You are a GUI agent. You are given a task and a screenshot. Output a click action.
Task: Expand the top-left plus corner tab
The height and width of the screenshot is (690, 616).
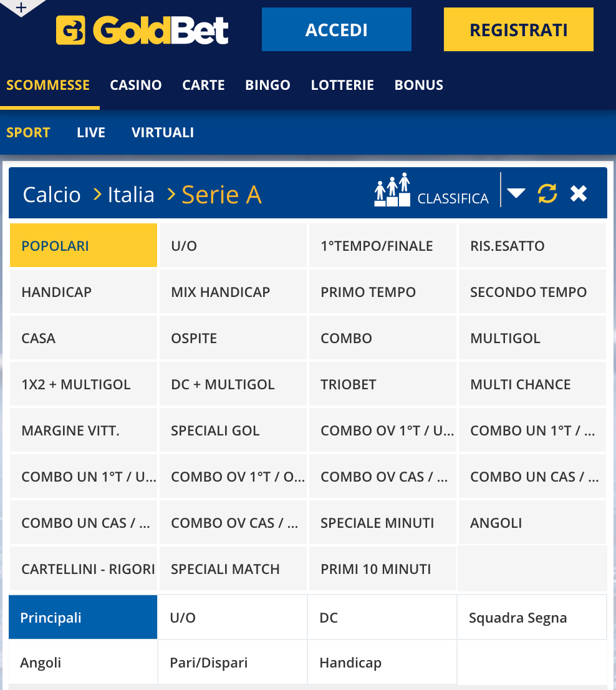click(x=21, y=7)
